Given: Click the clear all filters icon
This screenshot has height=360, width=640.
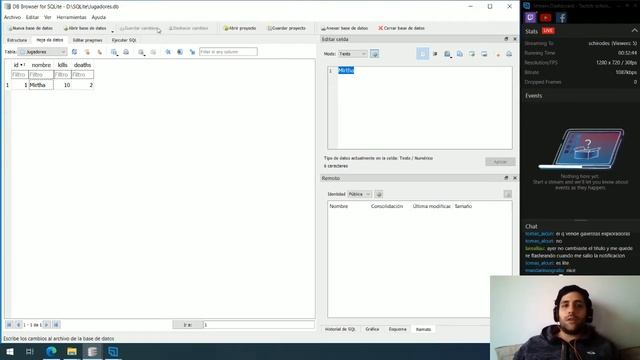Looking at the screenshot, I should pos(87,52).
